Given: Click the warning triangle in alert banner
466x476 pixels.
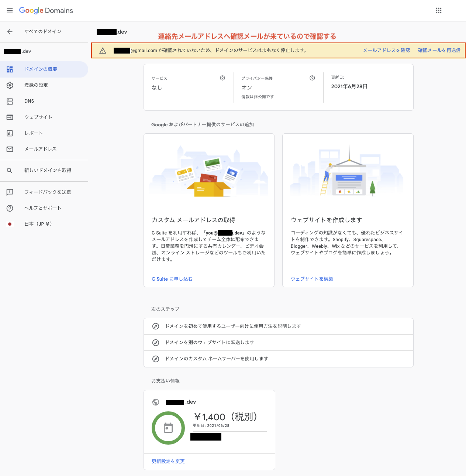Looking at the screenshot, I should [x=103, y=51].
